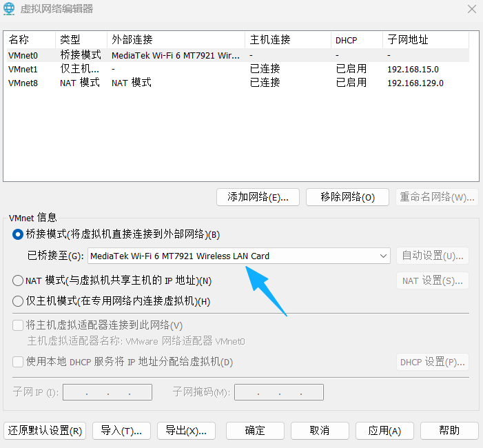The width and height of the screenshot is (483, 448).
Task: Click the 导出 button
Action: 186,431
